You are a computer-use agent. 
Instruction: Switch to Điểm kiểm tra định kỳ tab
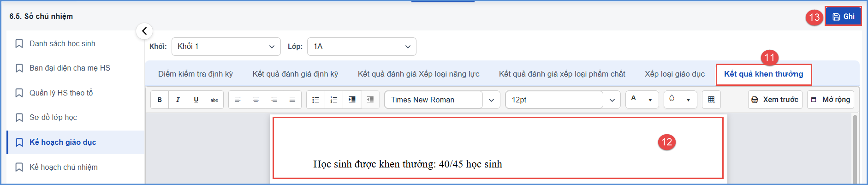pyautogui.click(x=195, y=74)
